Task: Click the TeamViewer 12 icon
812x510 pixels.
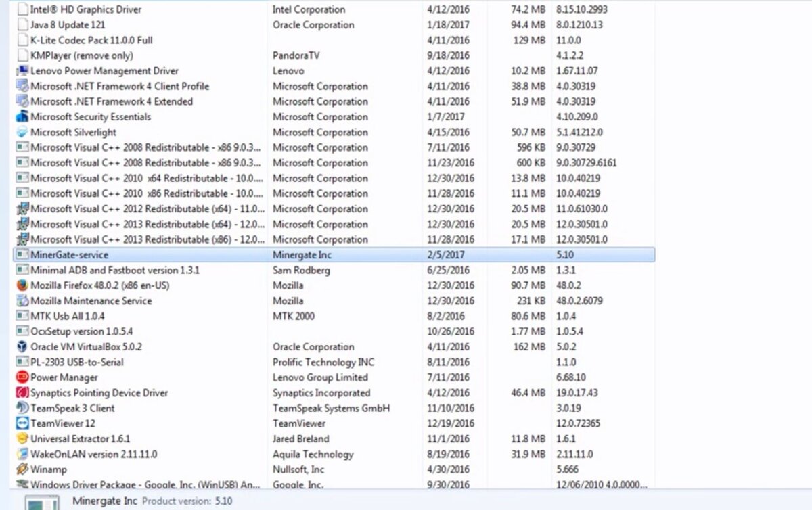Action: pyautogui.click(x=22, y=423)
